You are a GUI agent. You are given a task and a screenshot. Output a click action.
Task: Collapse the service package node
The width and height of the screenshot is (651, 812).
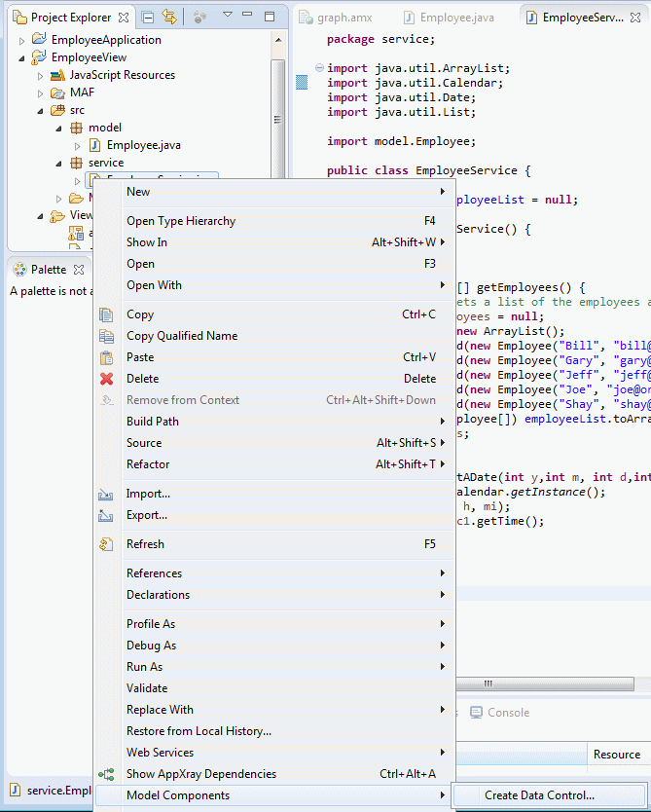pyautogui.click(x=59, y=164)
